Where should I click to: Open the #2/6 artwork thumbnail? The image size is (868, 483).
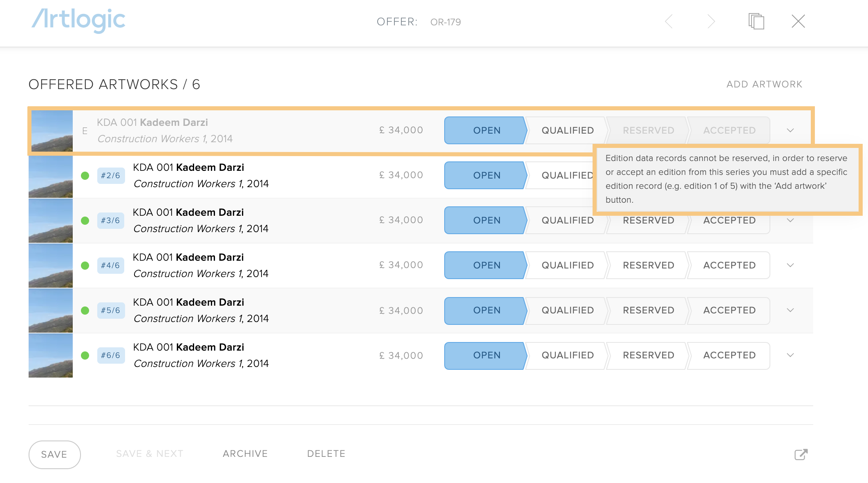click(x=51, y=177)
